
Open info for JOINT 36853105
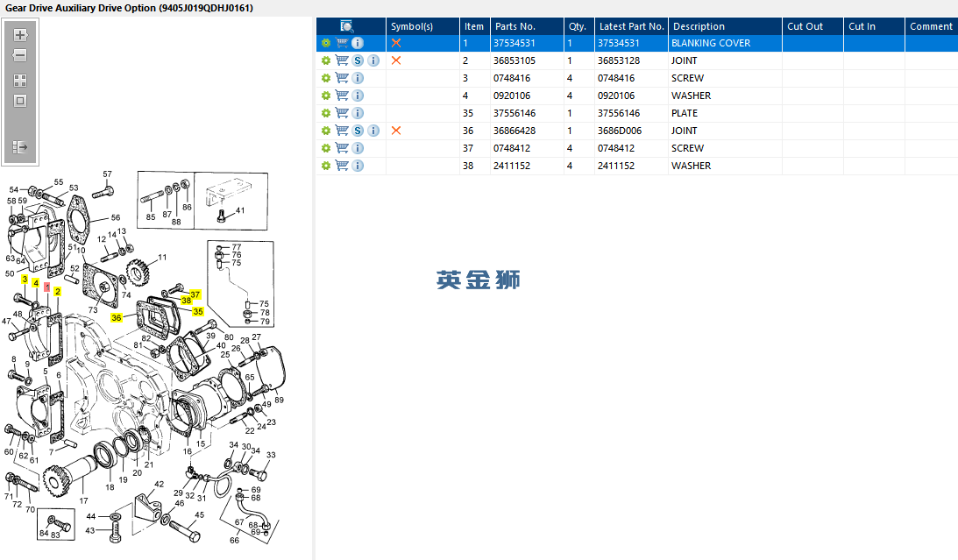(x=373, y=61)
